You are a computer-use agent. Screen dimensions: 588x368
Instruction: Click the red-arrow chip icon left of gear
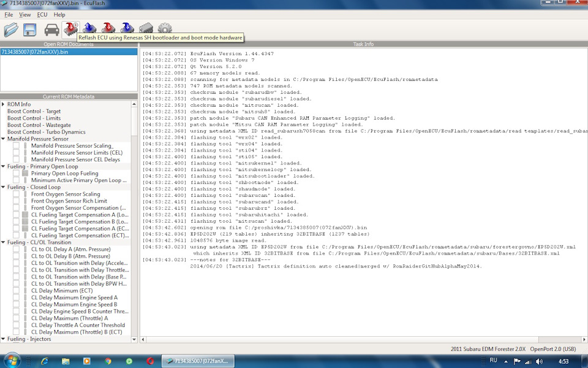click(x=108, y=28)
